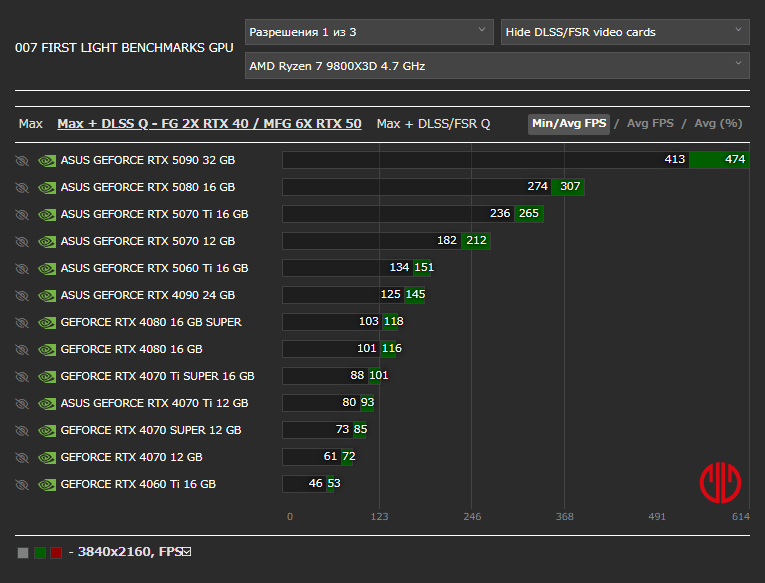The width and height of the screenshot is (765, 583).
Task: Click NVIDIA logo beside RTX 5060 Ti 16 GB
Action: tap(47, 268)
